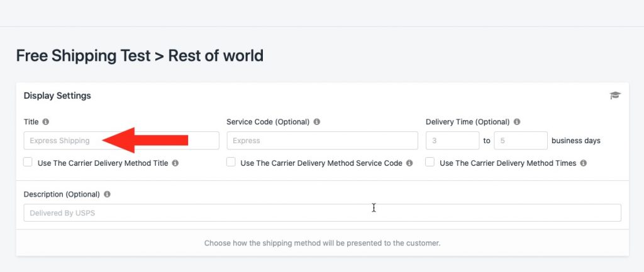Click the Display Settings heading

[x=57, y=95]
